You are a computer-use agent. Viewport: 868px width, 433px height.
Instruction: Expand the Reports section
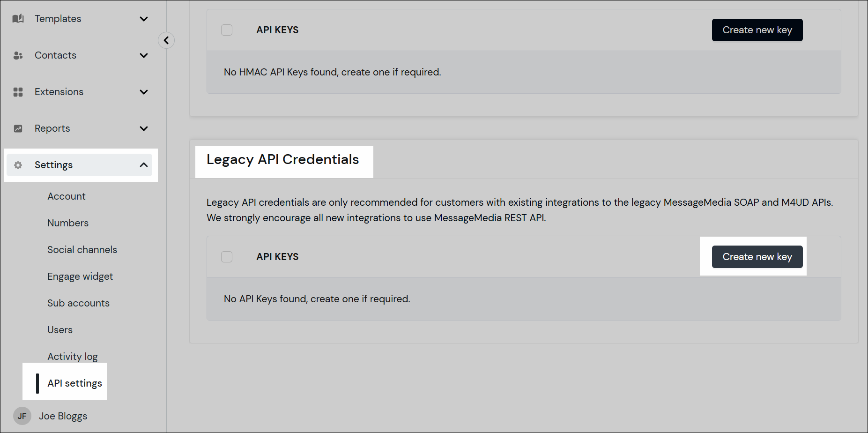pos(144,128)
